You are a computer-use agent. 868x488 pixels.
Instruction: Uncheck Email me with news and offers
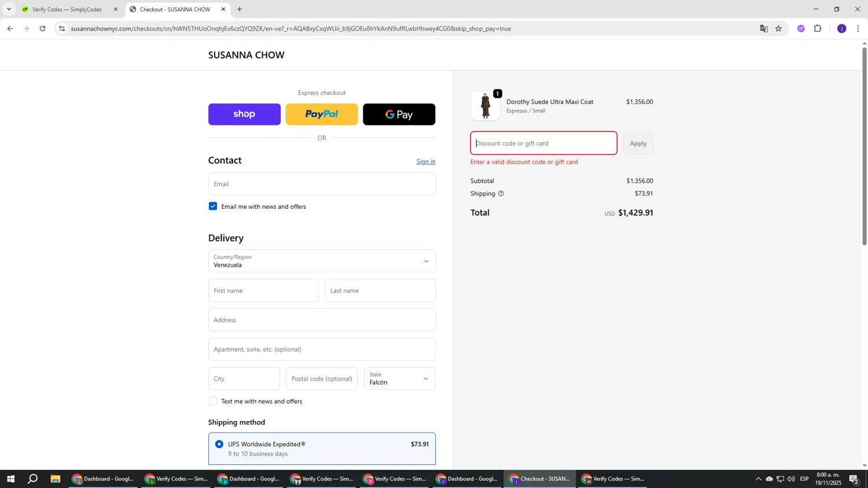click(213, 206)
